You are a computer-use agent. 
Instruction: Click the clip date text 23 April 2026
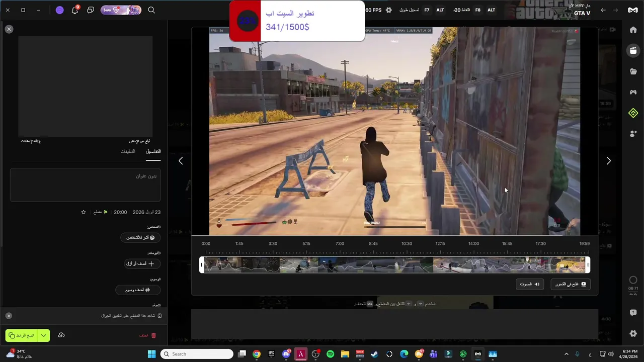coord(146,212)
